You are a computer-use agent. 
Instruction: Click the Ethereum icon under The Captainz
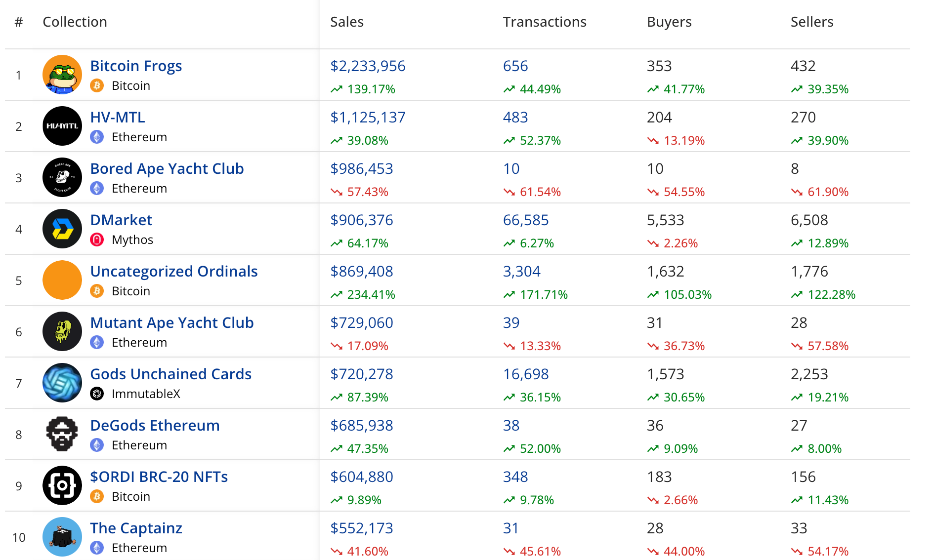coord(97,548)
